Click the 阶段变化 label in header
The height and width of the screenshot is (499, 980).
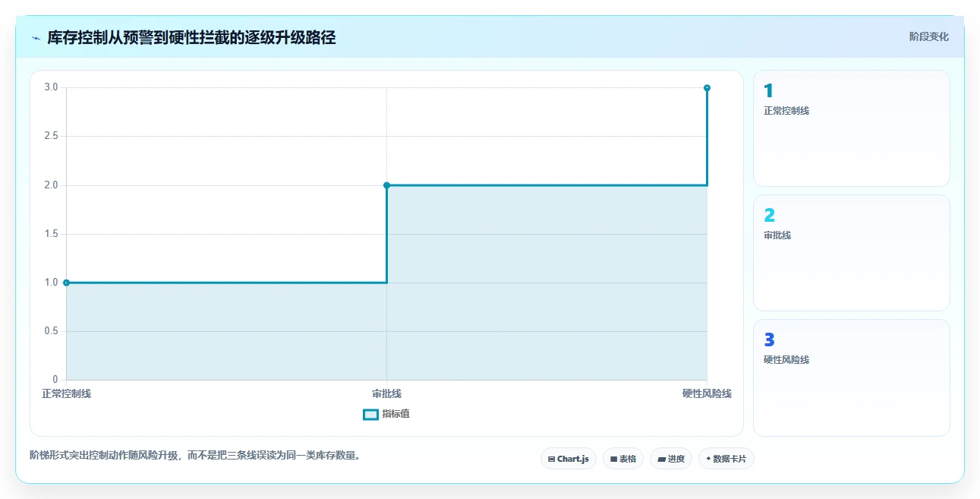929,36
